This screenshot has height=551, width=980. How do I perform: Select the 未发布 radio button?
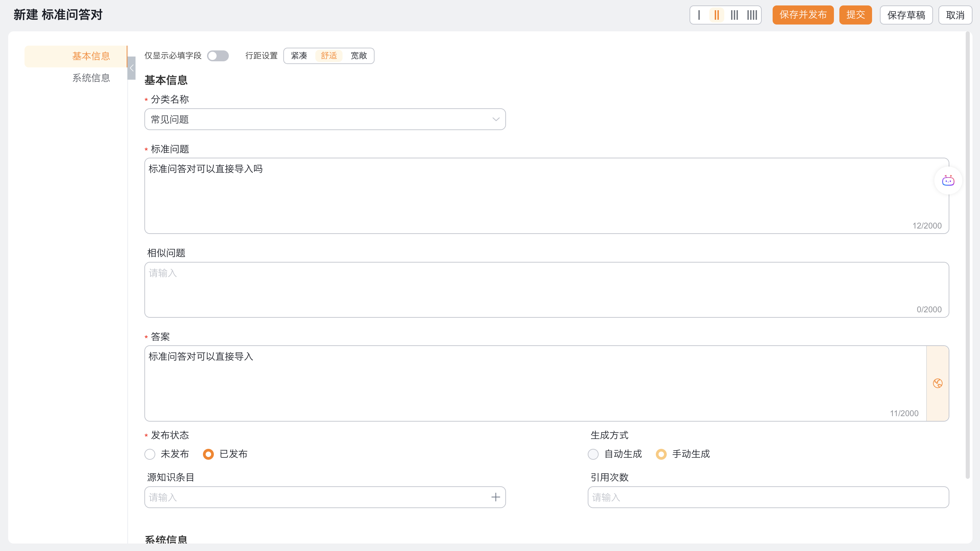[x=150, y=454]
